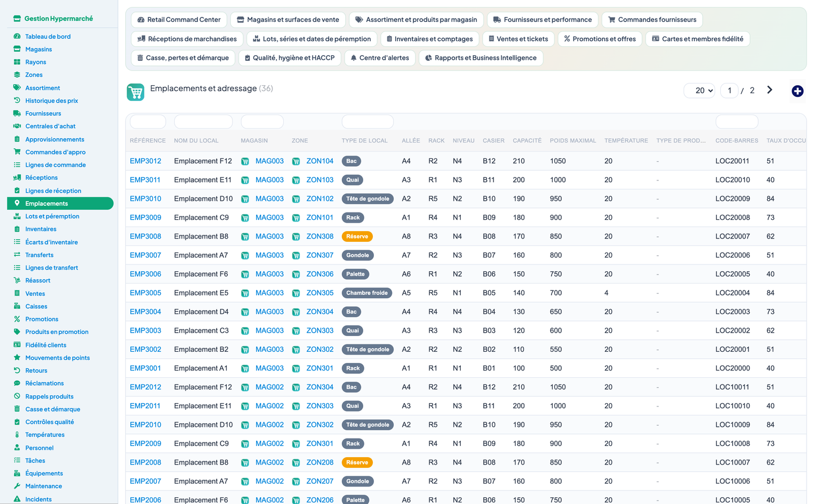Click the Rappels produits ban icon
The image size is (815, 504).
tap(17, 396)
